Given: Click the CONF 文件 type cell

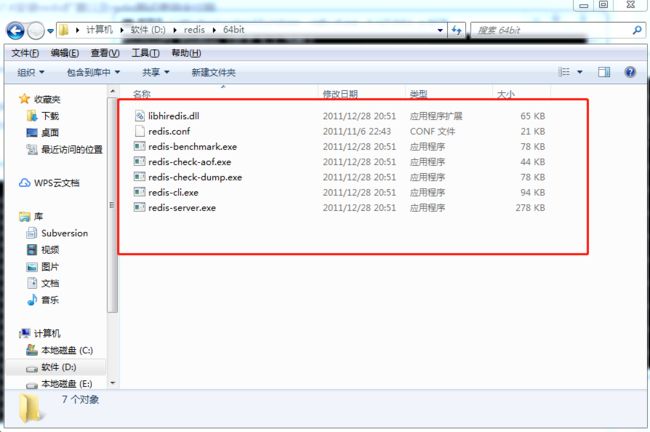Looking at the screenshot, I should [432, 131].
